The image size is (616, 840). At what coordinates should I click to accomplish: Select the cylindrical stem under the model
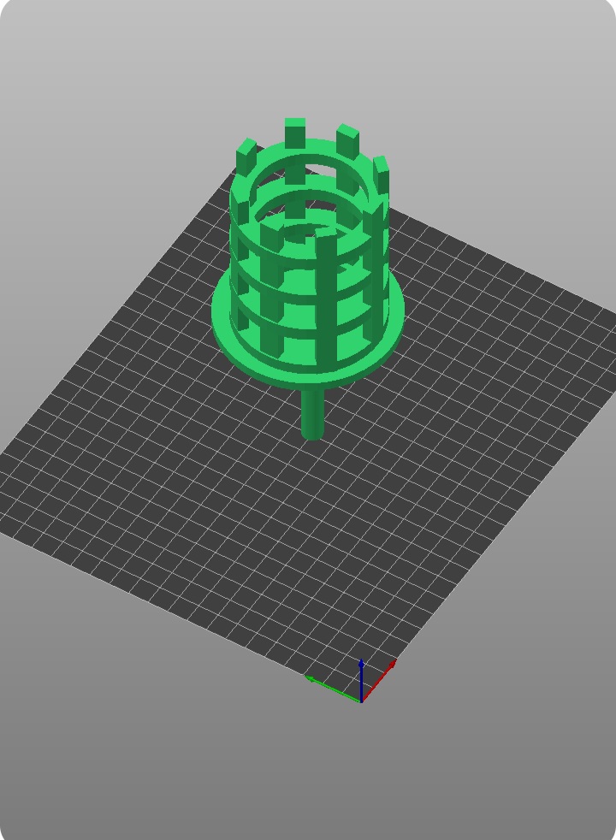(x=312, y=414)
